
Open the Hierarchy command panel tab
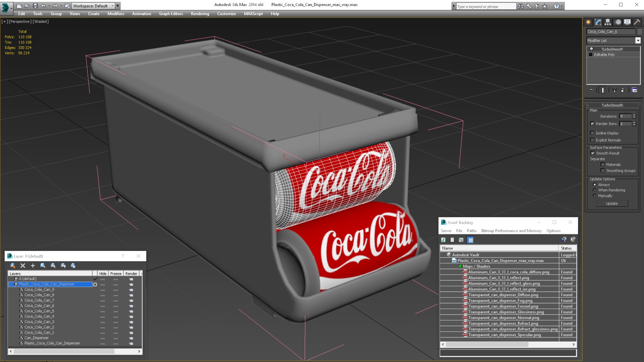(608, 22)
